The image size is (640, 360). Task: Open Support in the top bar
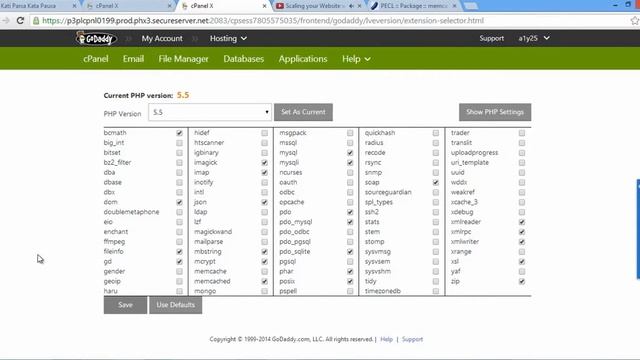(x=491, y=38)
